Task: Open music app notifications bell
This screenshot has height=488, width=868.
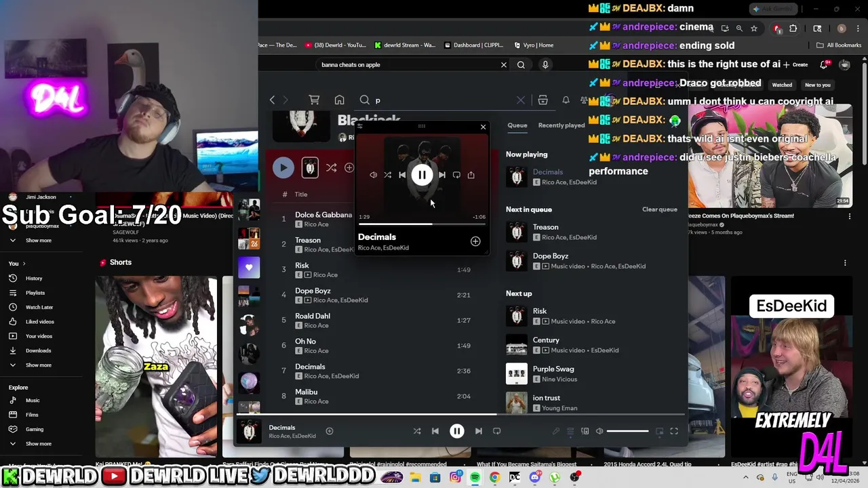Action: [566, 100]
